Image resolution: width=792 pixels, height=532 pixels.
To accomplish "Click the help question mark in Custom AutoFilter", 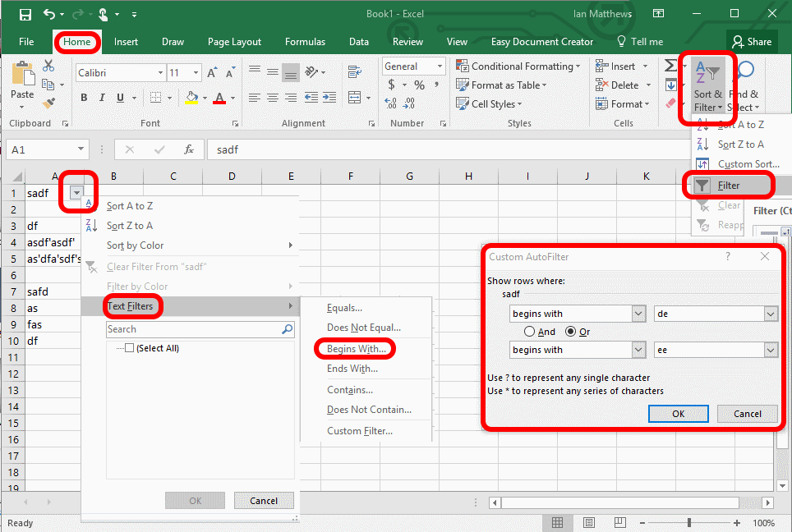I will pos(728,256).
